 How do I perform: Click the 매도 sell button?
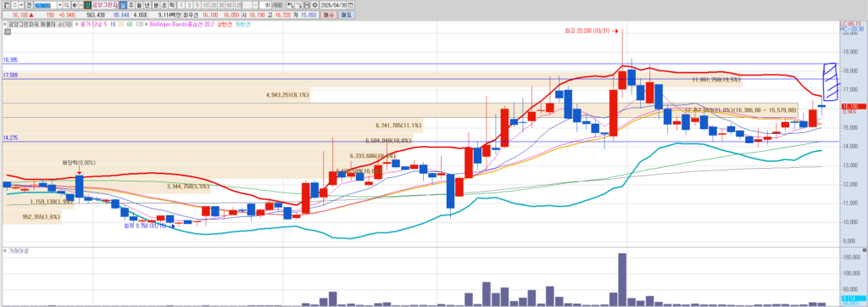[x=346, y=15]
